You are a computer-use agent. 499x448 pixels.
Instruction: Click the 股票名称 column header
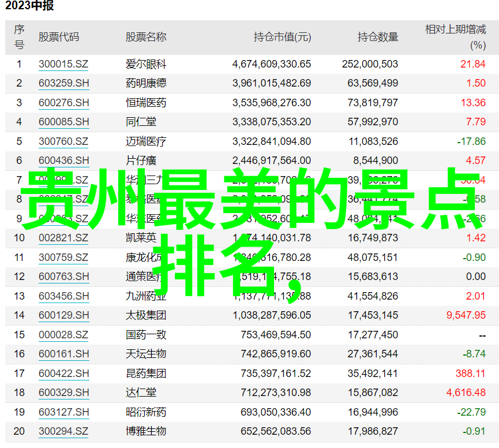[146, 38]
